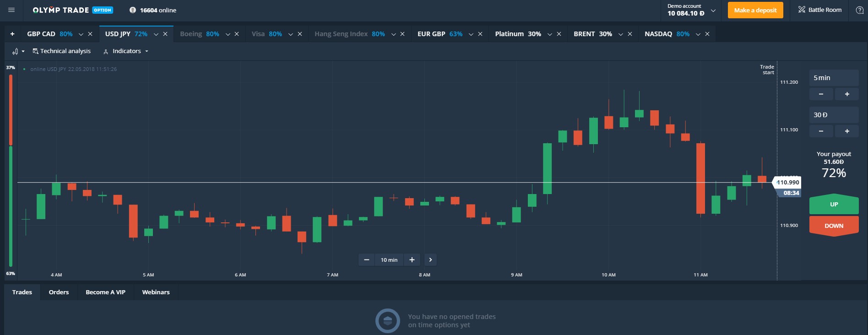
Task: Increase the trade duration
Action: point(847,94)
